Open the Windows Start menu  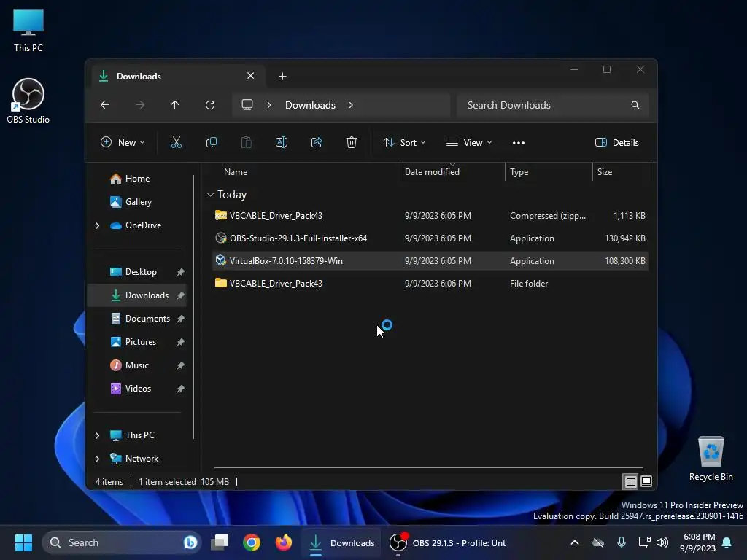tap(23, 542)
